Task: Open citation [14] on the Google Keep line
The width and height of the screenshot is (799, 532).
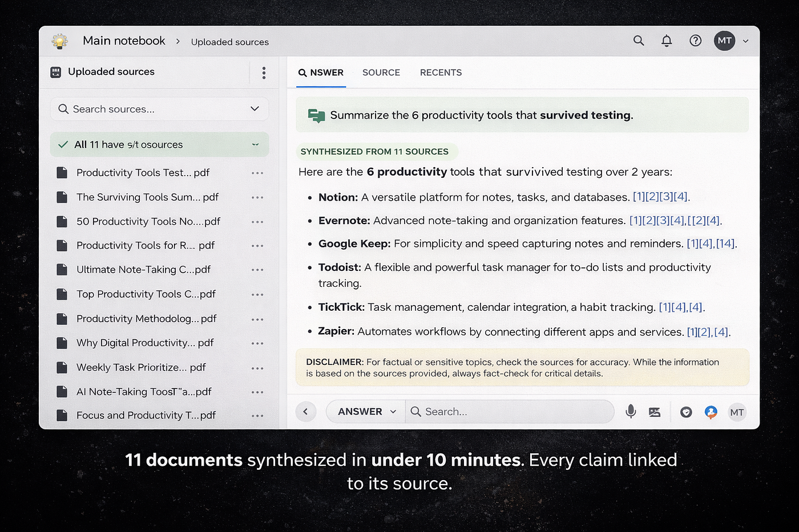Action: pos(725,244)
